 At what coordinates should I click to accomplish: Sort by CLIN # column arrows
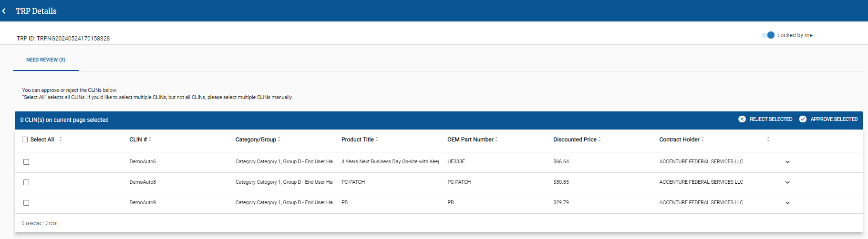150,139
